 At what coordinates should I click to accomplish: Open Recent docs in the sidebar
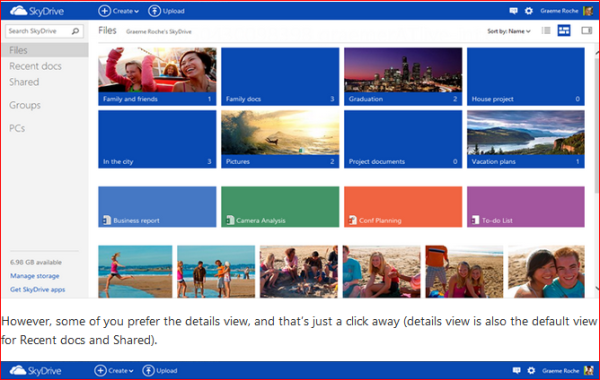pyautogui.click(x=35, y=66)
